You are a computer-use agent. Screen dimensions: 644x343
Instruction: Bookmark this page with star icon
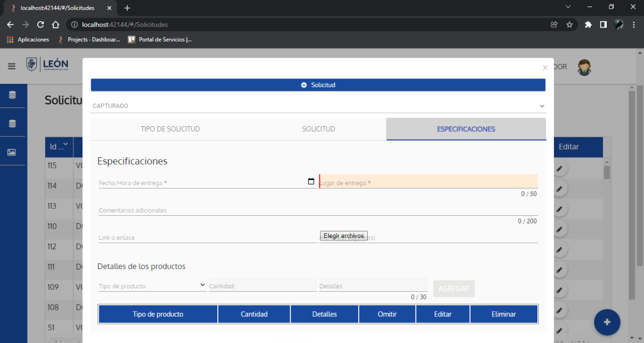570,24
